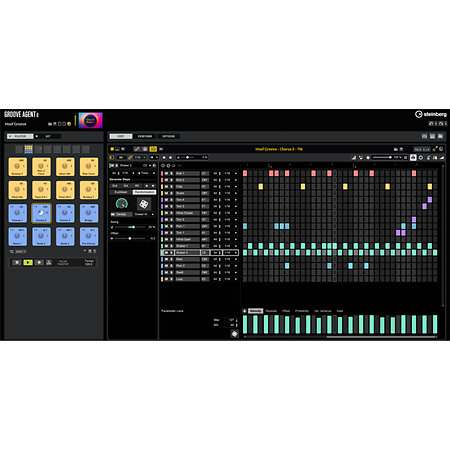Click the last view icon in top-right tab bar

pyautogui.click(x=440, y=136)
